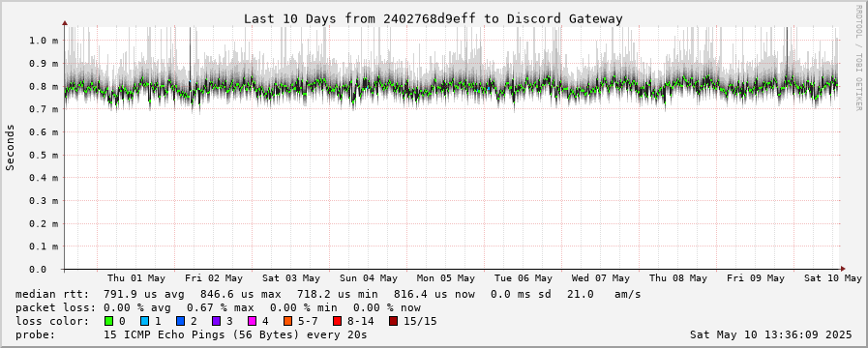Click the 'loss color:' label

[x=51, y=321]
